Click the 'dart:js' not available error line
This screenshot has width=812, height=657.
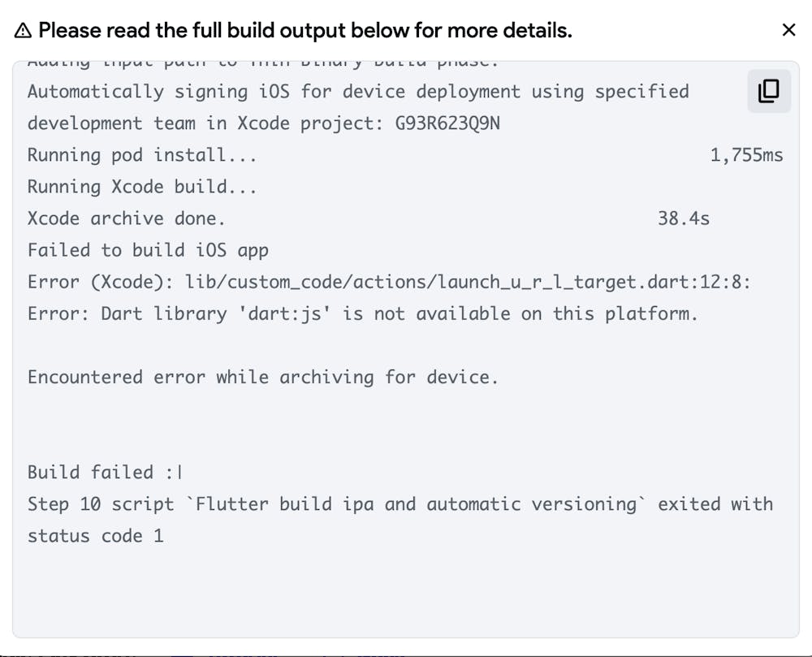362,313
